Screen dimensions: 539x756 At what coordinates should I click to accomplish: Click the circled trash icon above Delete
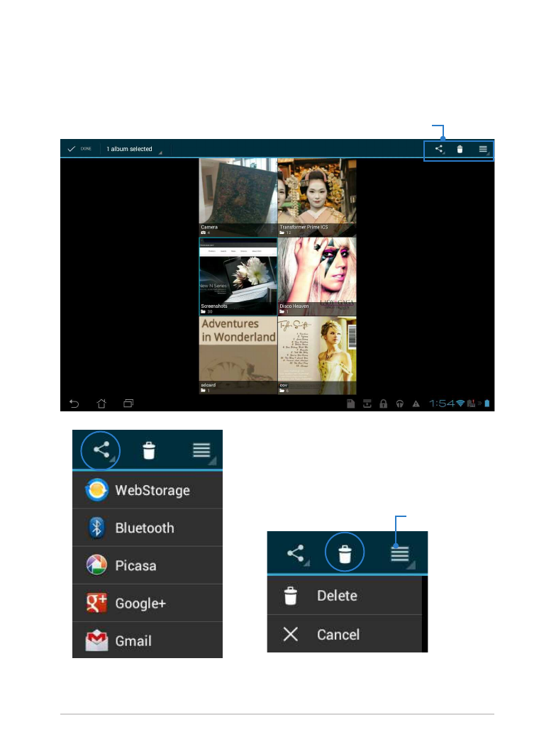tap(344, 552)
